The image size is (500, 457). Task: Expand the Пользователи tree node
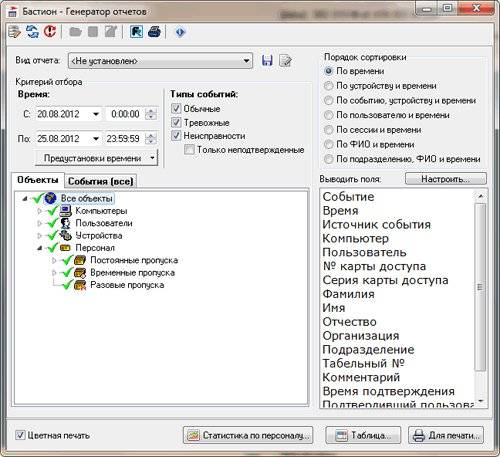point(39,223)
